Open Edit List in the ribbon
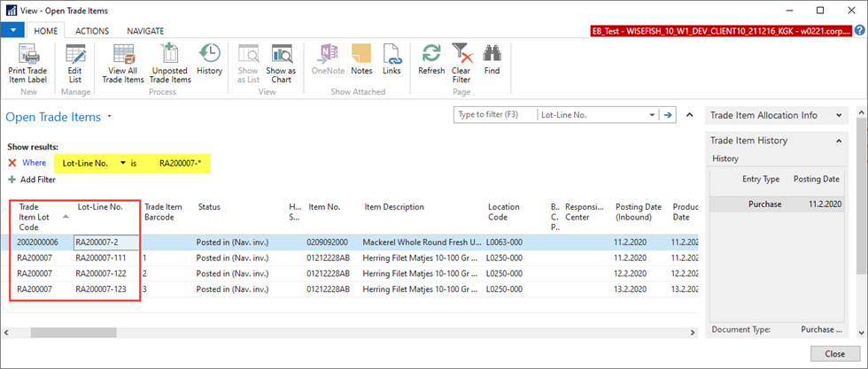Image resolution: width=868 pixels, height=369 pixels. [x=75, y=53]
